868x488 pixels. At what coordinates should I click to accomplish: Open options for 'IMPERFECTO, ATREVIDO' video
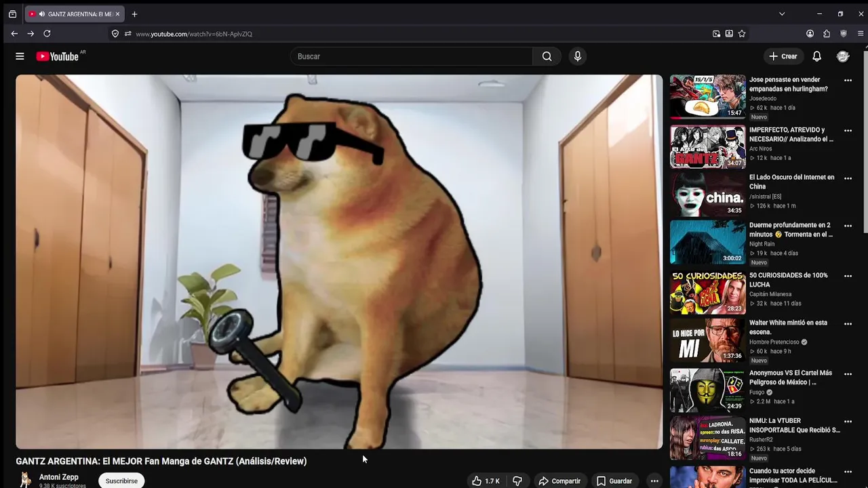point(848,130)
